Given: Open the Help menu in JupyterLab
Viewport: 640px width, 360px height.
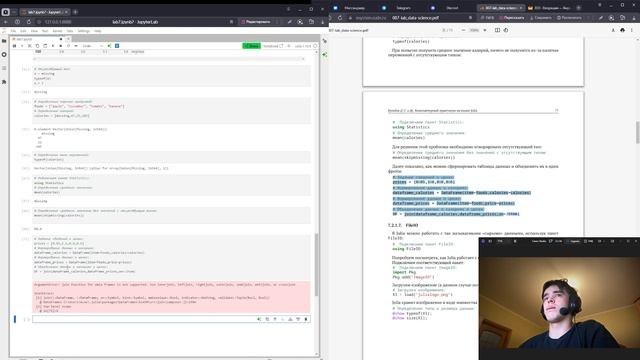Looking at the screenshot, I should click(98, 31).
